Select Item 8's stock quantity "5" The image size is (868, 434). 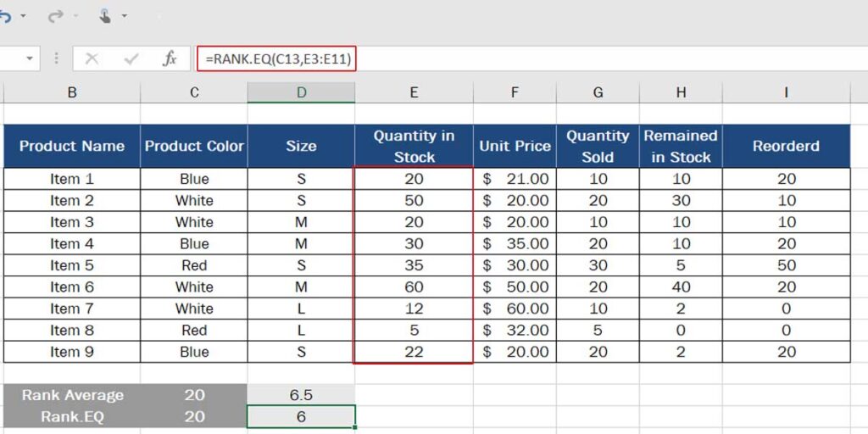point(414,330)
